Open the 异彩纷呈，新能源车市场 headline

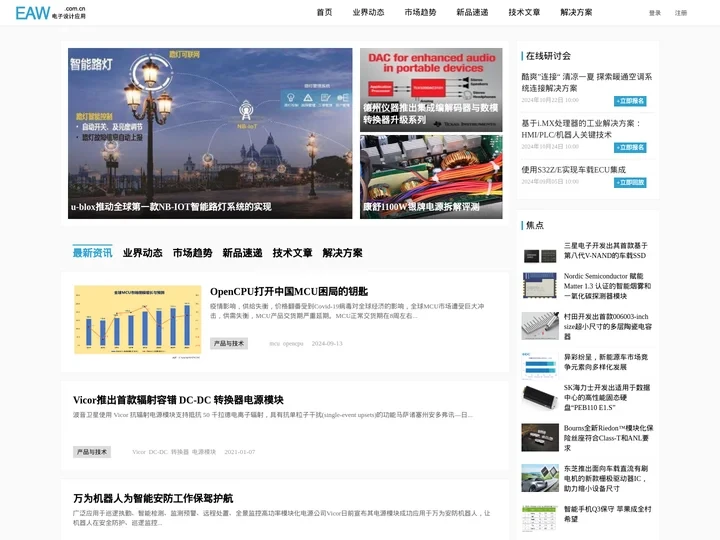point(606,362)
